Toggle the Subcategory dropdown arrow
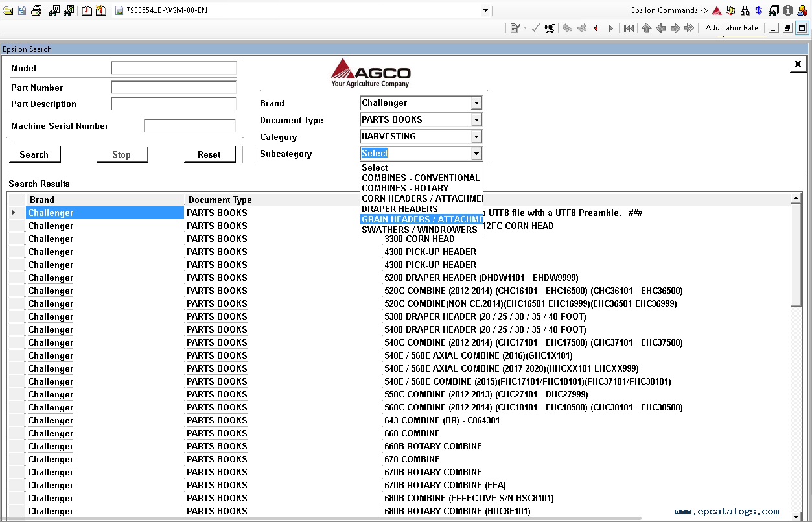Image resolution: width=812 pixels, height=522 pixels. [x=476, y=154]
